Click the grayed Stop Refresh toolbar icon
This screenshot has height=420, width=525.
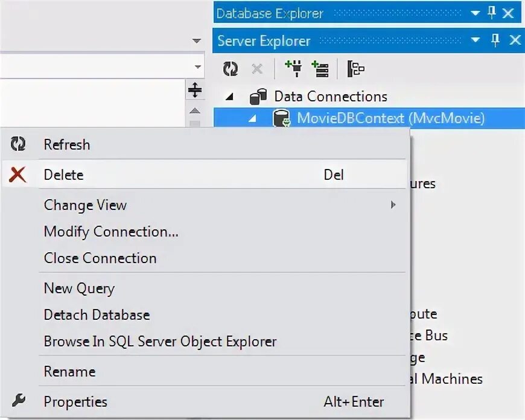coord(257,69)
